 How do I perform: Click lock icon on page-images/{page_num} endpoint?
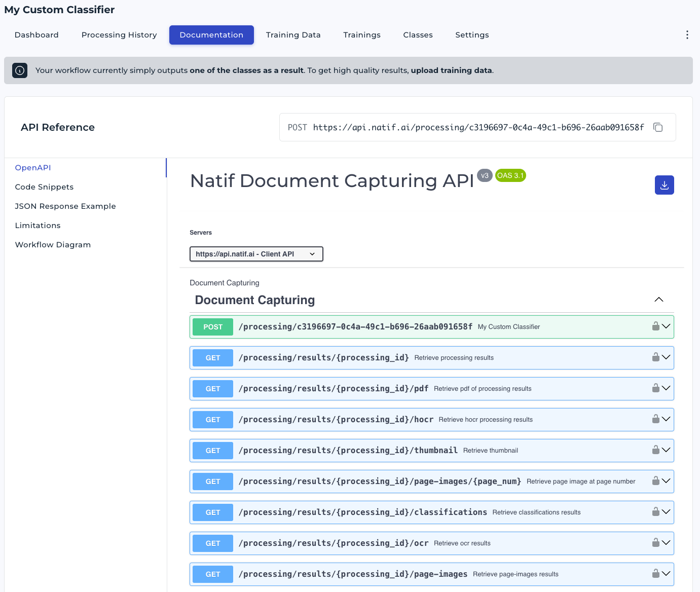(655, 481)
